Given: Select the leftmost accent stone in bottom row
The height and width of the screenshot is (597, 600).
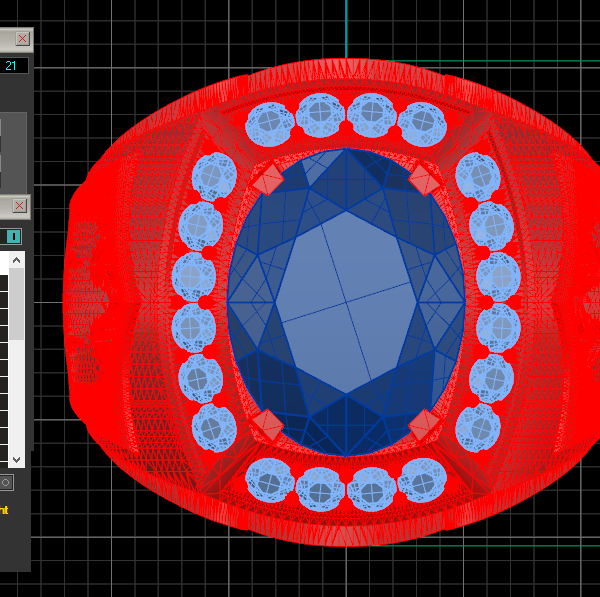Looking at the screenshot, I should (271, 481).
